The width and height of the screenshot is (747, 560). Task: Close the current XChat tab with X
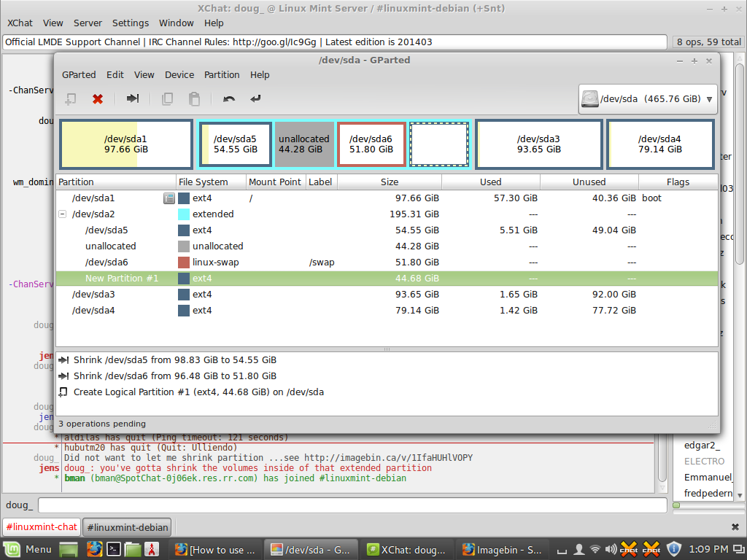pos(735,527)
